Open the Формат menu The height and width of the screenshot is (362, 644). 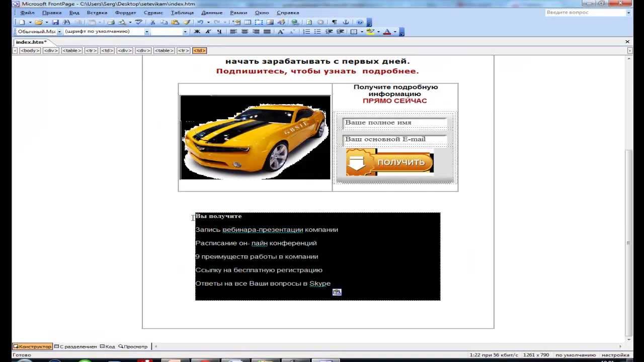point(125,13)
